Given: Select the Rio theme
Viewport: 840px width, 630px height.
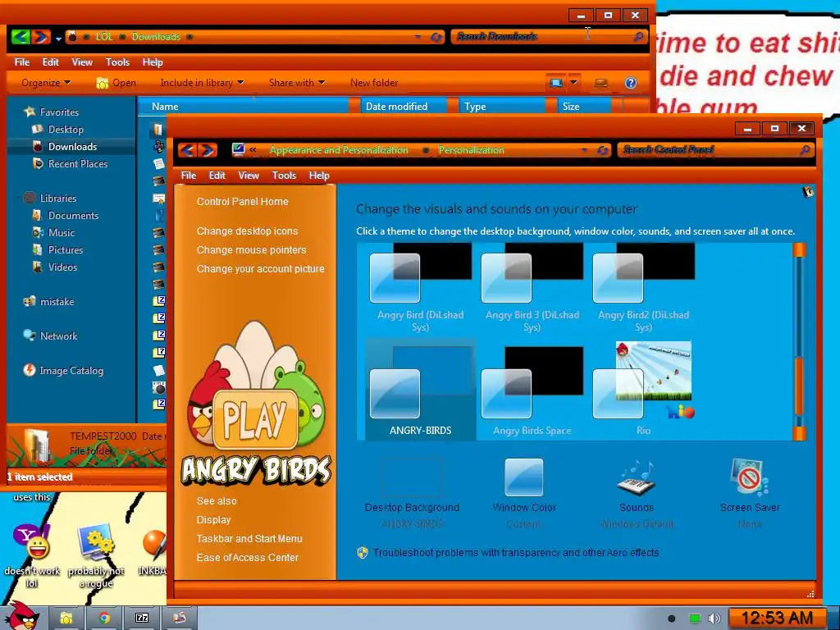Looking at the screenshot, I should [x=643, y=390].
